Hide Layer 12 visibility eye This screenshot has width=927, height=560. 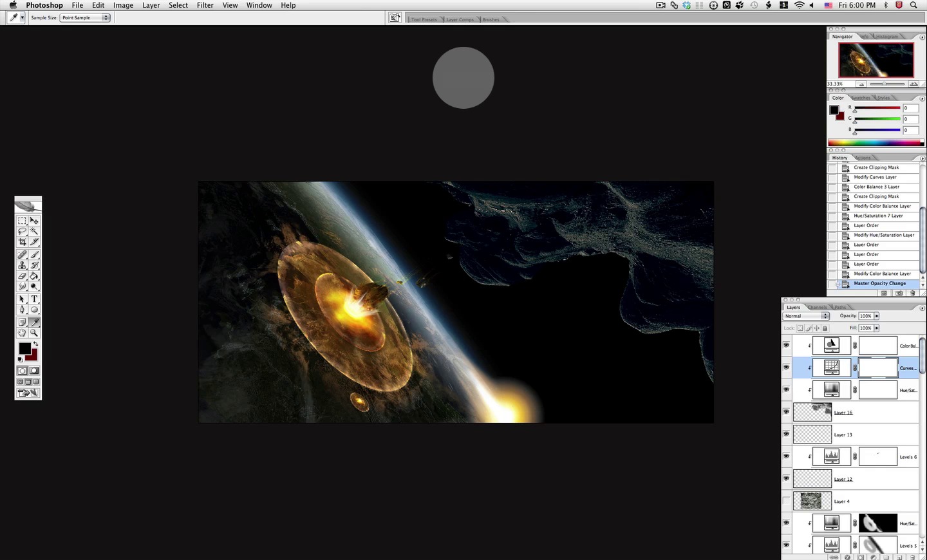click(x=786, y=478)
